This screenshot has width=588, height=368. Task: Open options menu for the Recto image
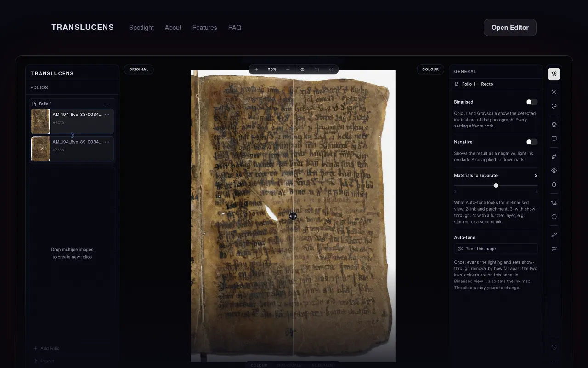107,115
